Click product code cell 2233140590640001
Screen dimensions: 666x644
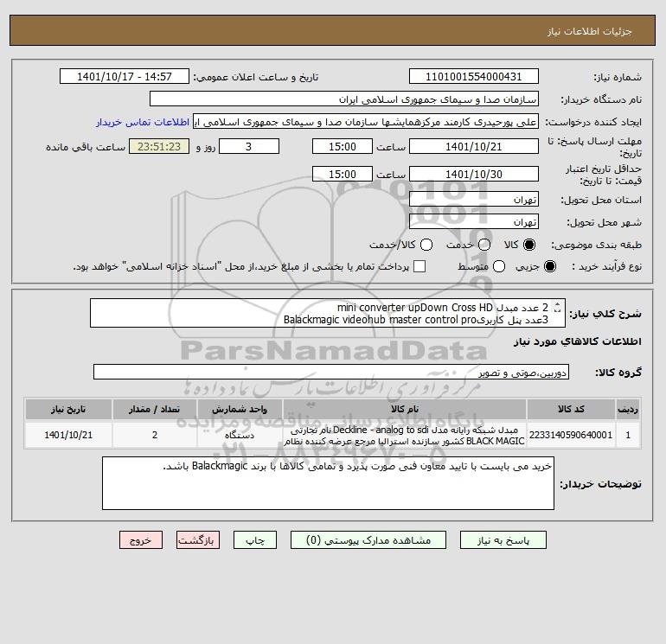pyautogui.click(x=571, y=435)
